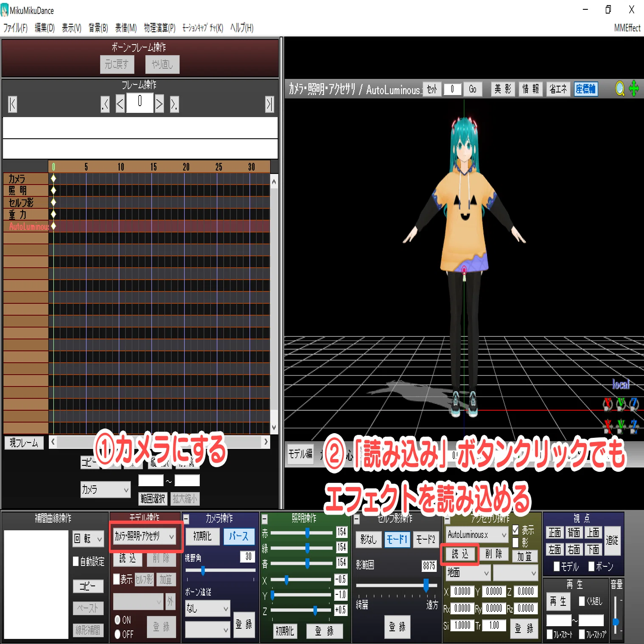Toggle frame start checkbox
Screen dimensions: 644x644
pos(550,635)
